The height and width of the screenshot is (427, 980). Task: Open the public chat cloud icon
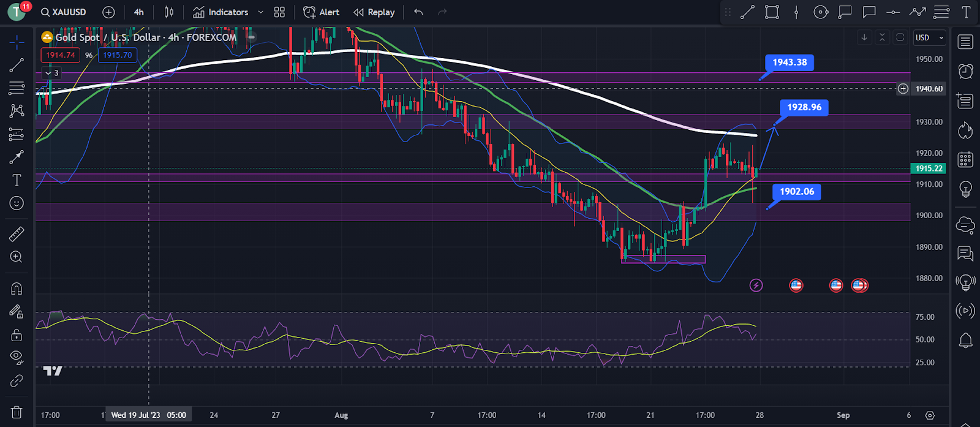click(965, 225)
